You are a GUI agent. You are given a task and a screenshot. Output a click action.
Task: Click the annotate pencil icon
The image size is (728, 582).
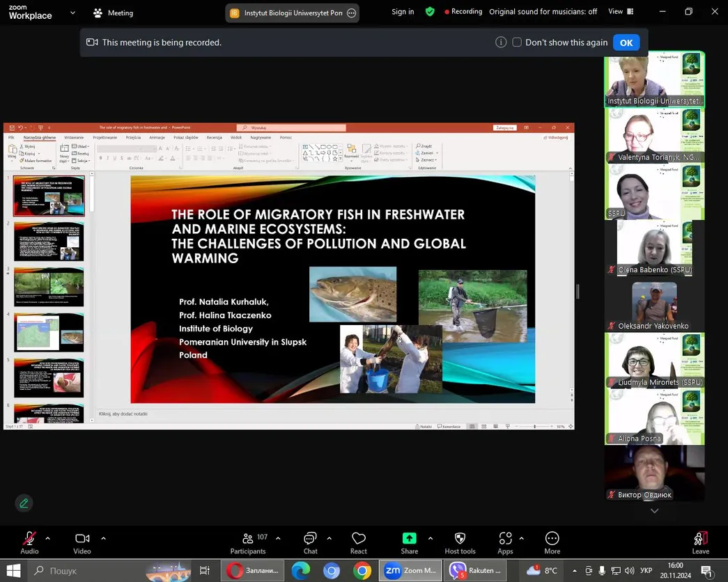pos(24,503)
